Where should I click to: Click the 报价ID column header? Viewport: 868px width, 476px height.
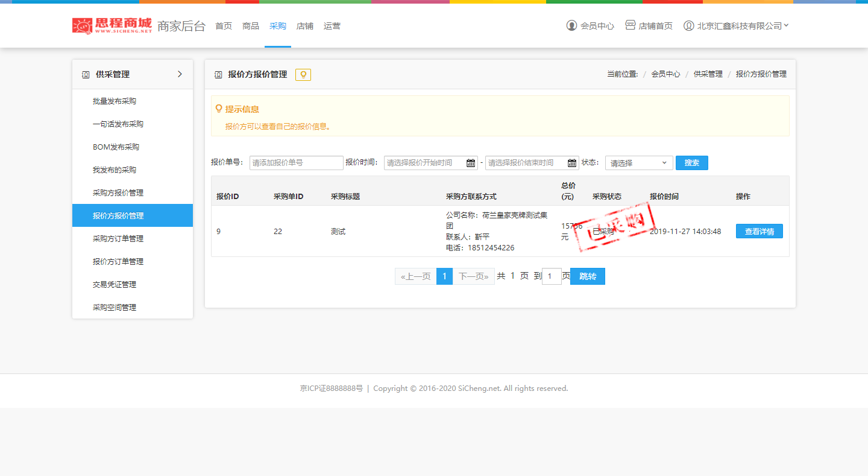[228, 197]
